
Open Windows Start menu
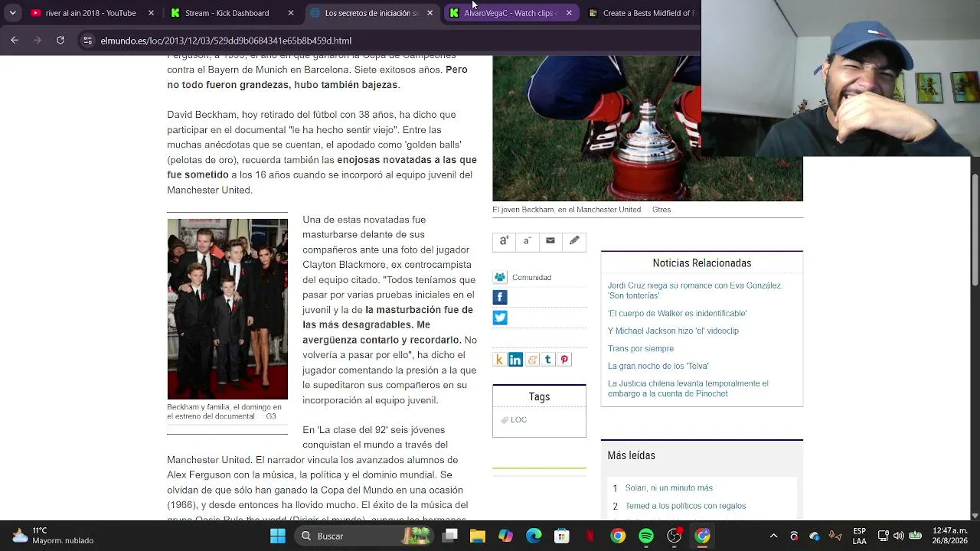(x=277, y=536)
